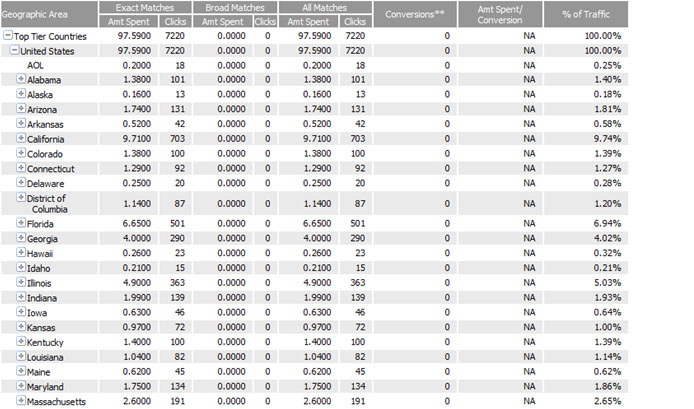The height and width of the screenshot is (409, 694).
Task: Expand the Alabama row
Action: point(21,79)
